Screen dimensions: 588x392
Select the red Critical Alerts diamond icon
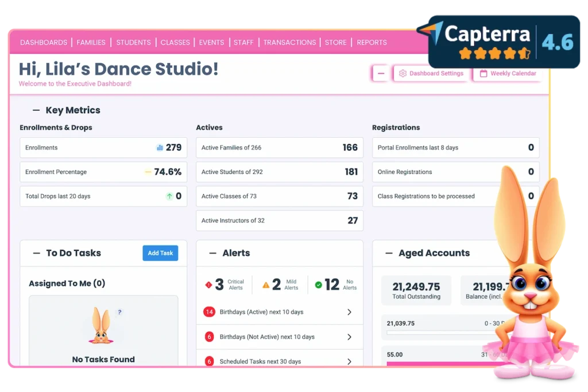click(x=208, y=285)
